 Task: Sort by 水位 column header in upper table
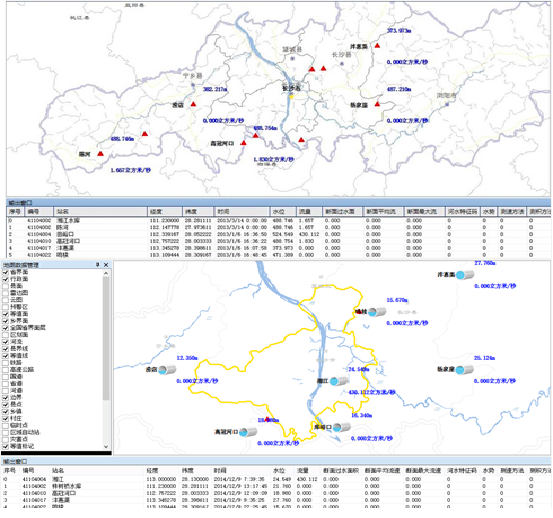point(283,212)
